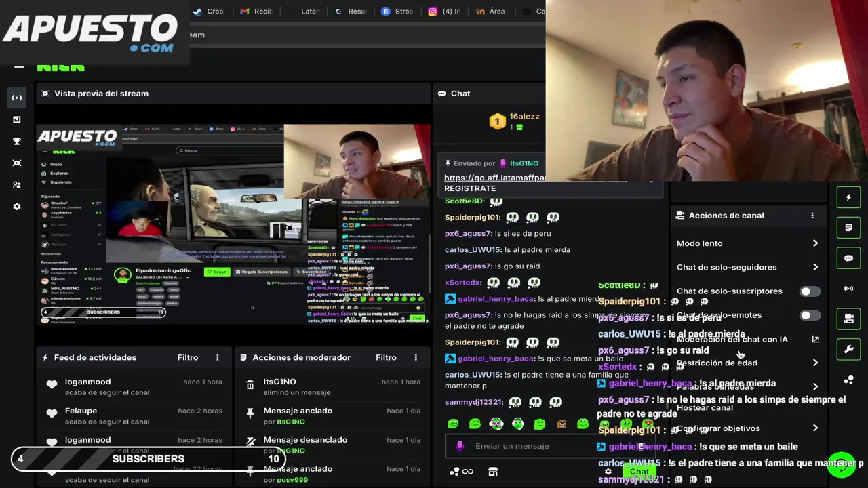Switch to the Gmail Recib browser tab
The width and height of the screenshot is (868, 488).
pyautogui.click(x=256, y=11)
